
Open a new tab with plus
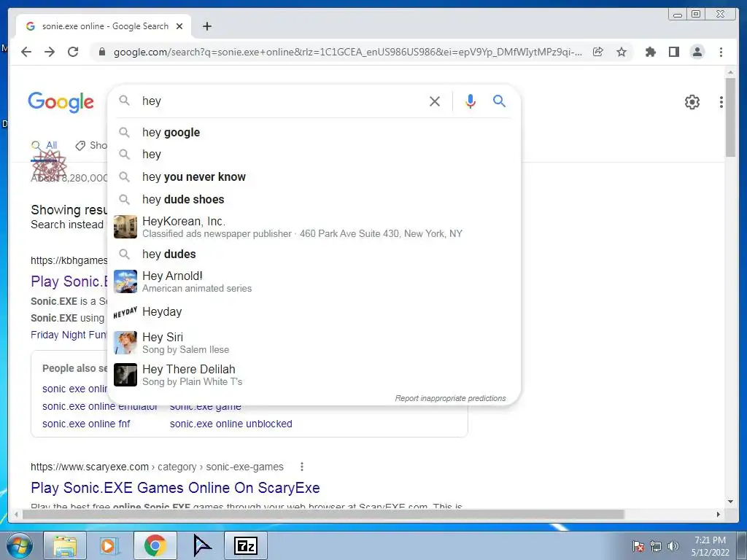coord(206,26)
